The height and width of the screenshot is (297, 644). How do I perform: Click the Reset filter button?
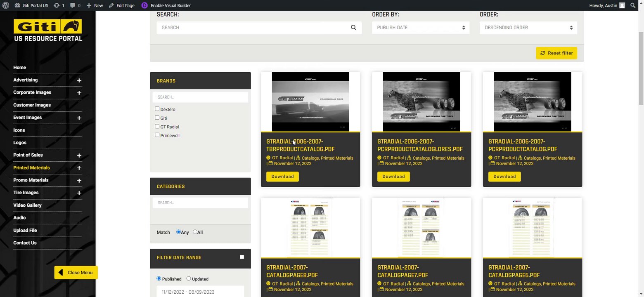click(x=556, y=53)
